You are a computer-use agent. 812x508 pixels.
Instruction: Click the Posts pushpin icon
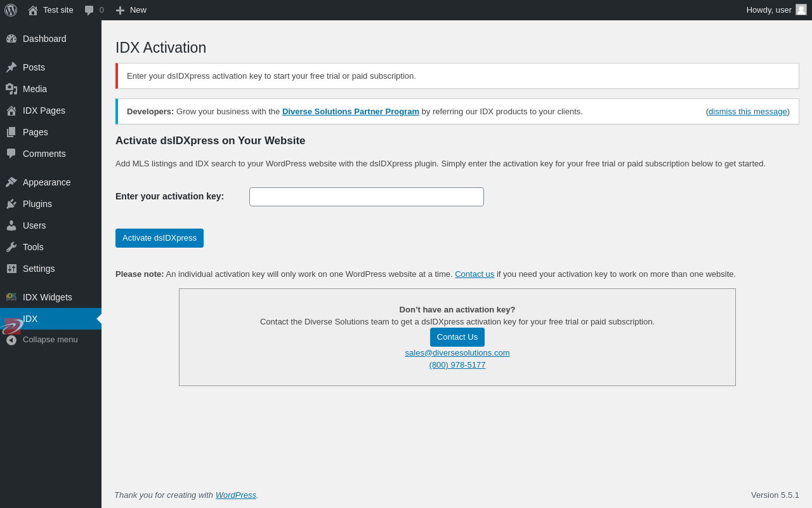coord(11,67)
